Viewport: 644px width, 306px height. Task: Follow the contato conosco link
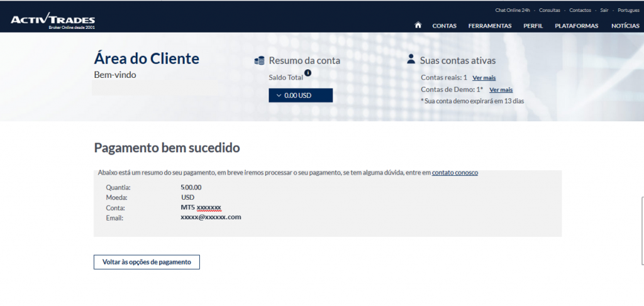tap(455, 173)
